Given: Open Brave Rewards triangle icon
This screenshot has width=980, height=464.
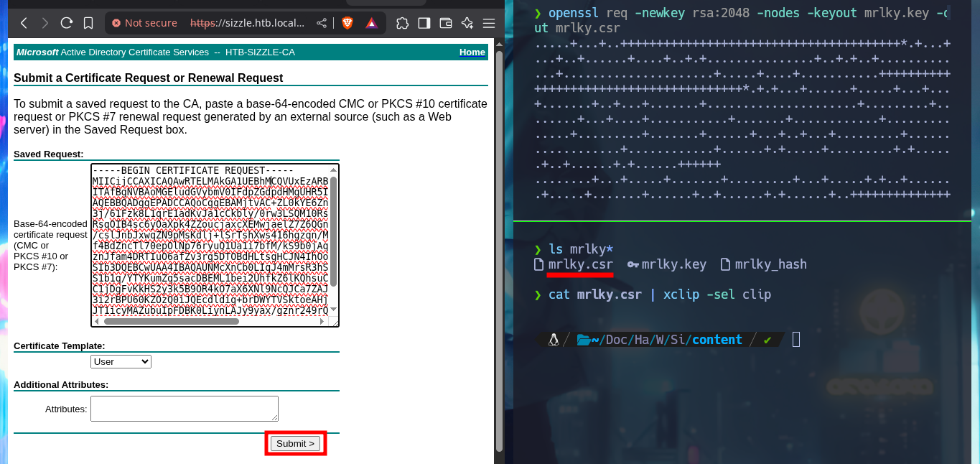Looking at the screenshot, I should pyautogui.click(x=371, y=23).
